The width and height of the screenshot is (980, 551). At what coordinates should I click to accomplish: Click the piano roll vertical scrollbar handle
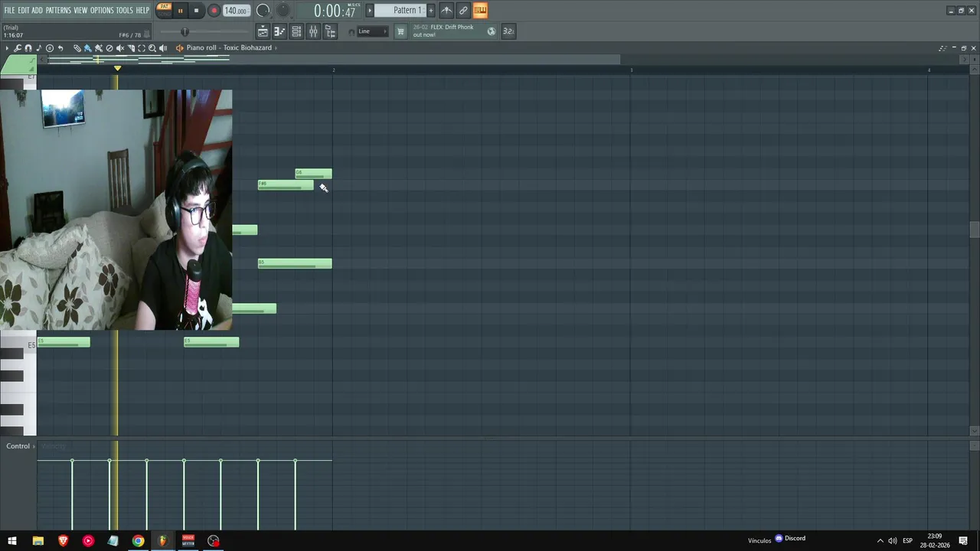click(x=974, y=230)
